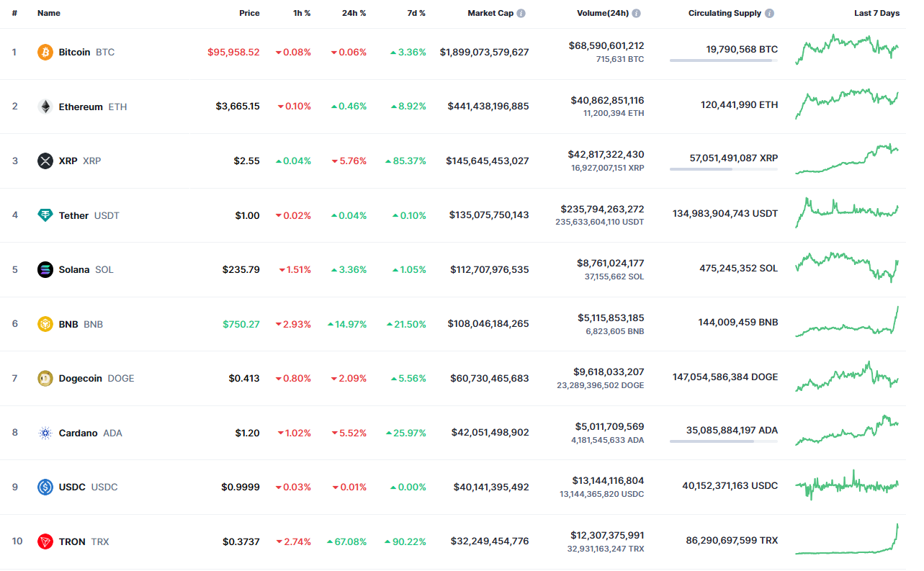The height and width of the screenshot is (571, 924).
Task: Open Cardano's 7-day sparkline chart
Action: click(847, 430)
